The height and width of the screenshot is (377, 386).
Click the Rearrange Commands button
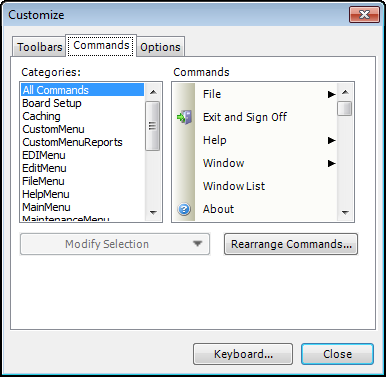point(291,244)
